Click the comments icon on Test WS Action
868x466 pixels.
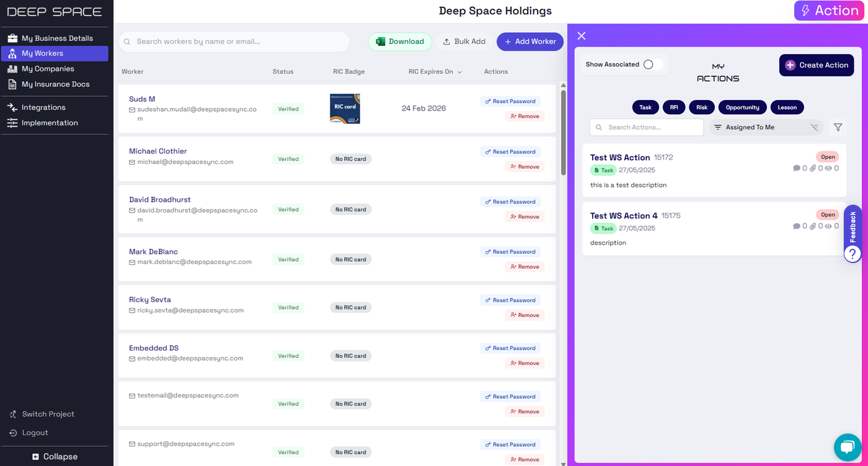(x=797, y=168)
